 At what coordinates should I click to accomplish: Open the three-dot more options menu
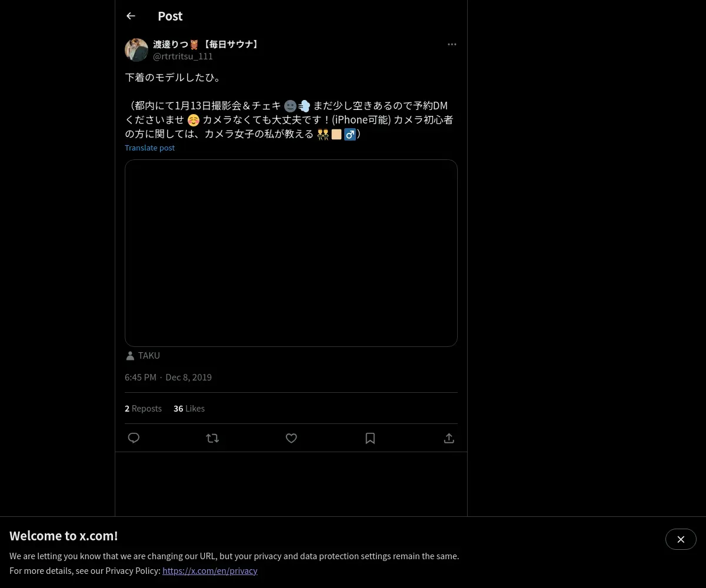452,44
